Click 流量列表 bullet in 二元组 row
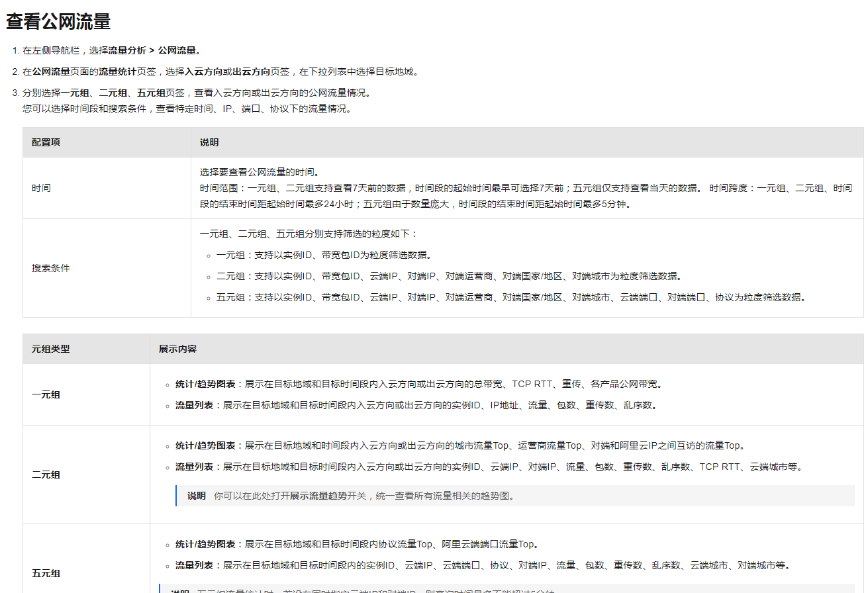868x593 pixels. point(490,467)
